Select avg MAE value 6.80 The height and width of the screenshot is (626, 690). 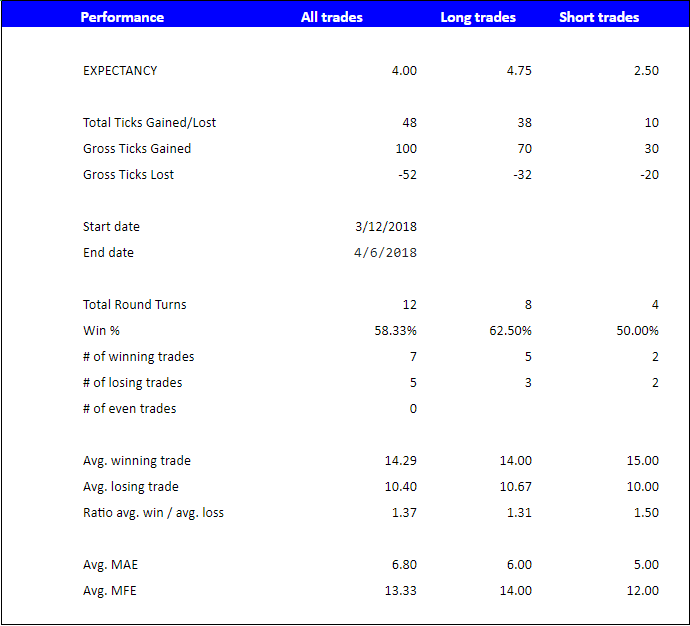coord(404,564)
